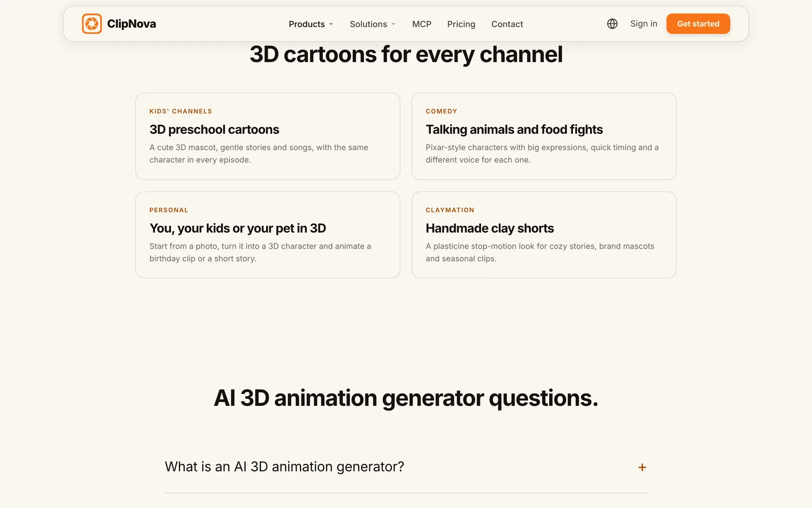Click the Sign in link
The height and width of the screenshot is (508, 812).
[643, 24]
